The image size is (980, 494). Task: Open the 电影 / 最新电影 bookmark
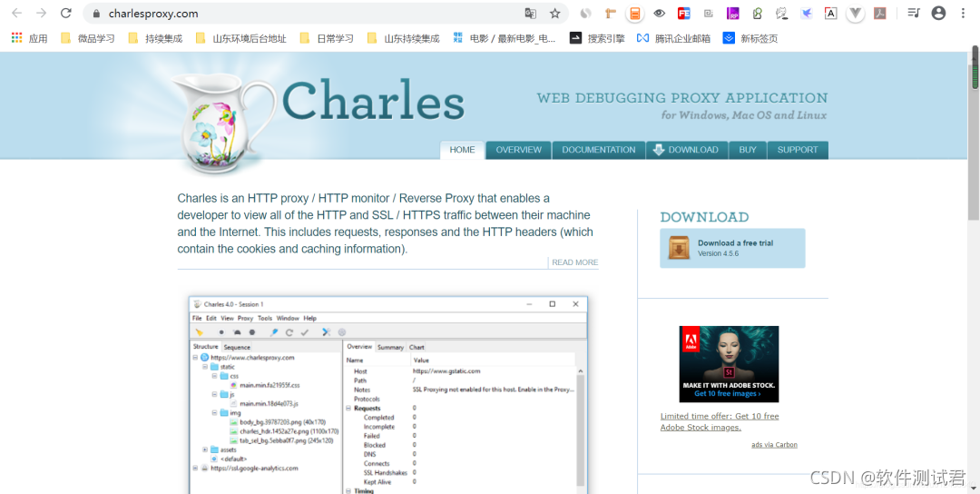coord(504,38)
